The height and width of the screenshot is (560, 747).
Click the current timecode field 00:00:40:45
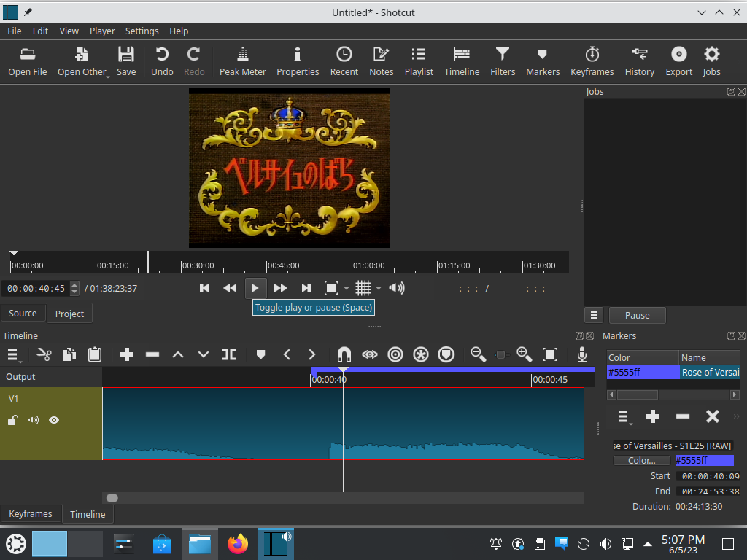pyautogui.click(x=36, y=289)
